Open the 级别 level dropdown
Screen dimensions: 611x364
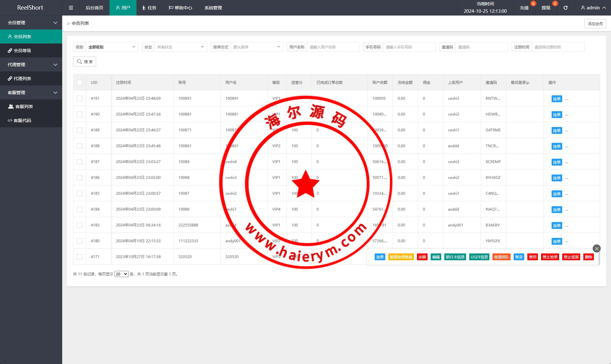pyautogui.click(x=112, y=47)
